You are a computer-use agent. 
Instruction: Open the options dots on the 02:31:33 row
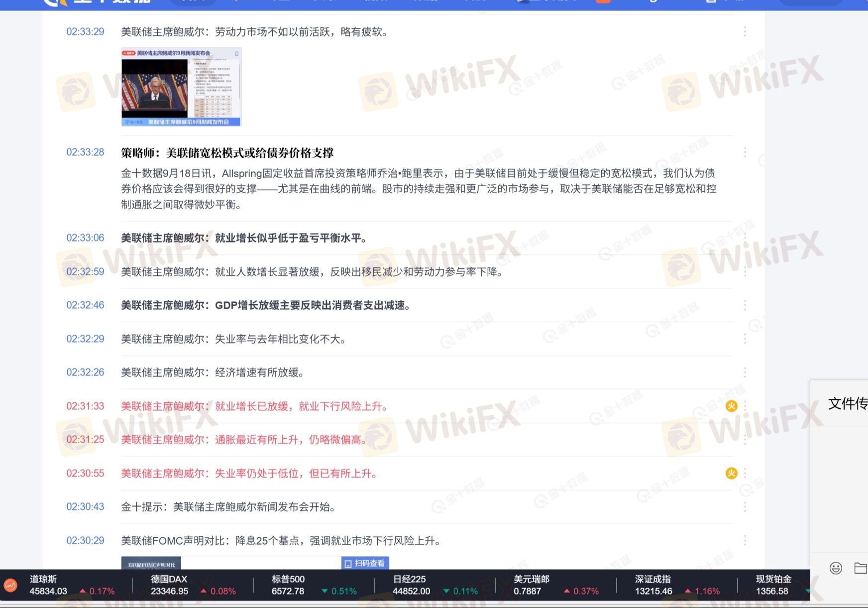coord(745,406)
